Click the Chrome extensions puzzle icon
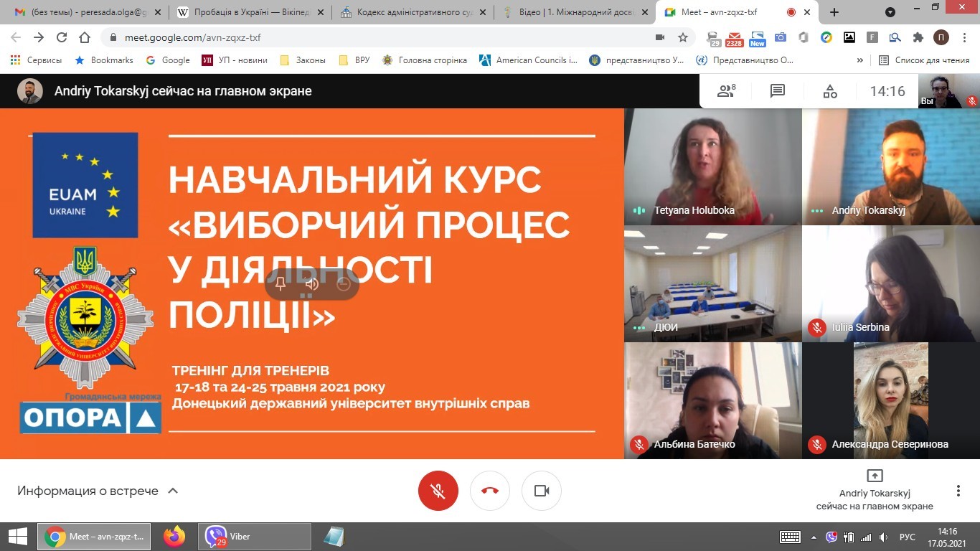Image resolution: width=980 pixels, height=551 pixels. 918,37
